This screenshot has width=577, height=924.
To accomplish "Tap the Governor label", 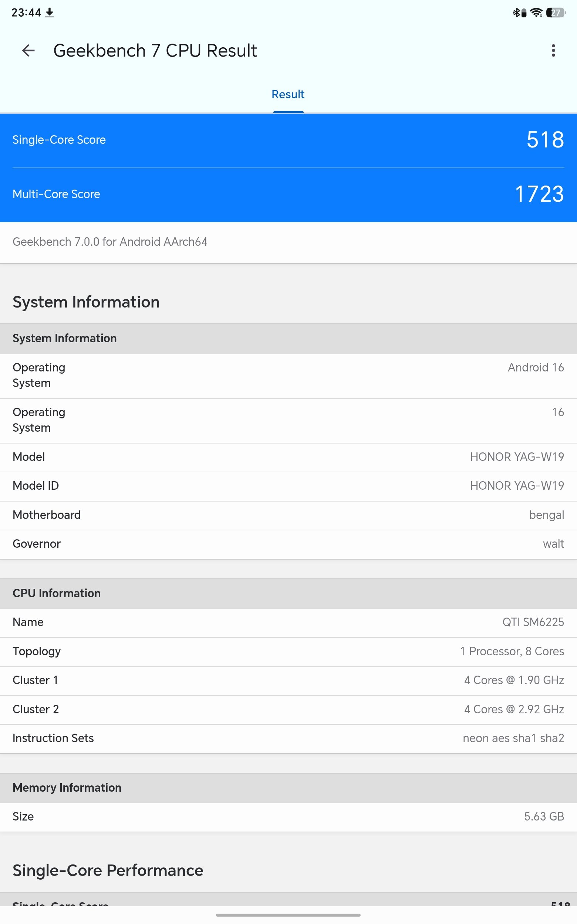I will (37, 544).
